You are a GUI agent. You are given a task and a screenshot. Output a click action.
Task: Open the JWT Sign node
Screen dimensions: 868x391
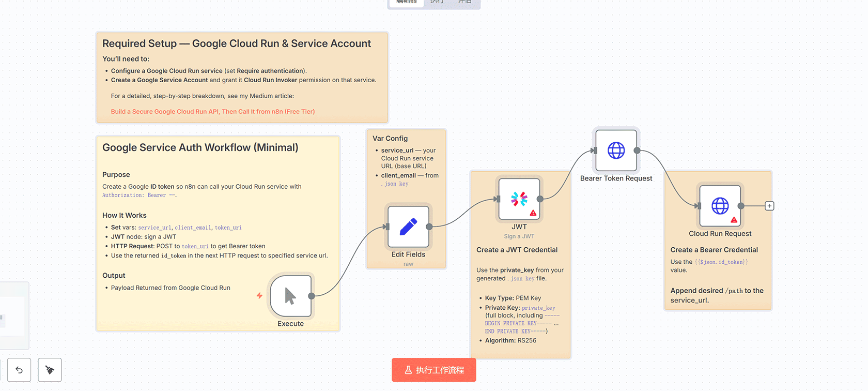point(519,199)
